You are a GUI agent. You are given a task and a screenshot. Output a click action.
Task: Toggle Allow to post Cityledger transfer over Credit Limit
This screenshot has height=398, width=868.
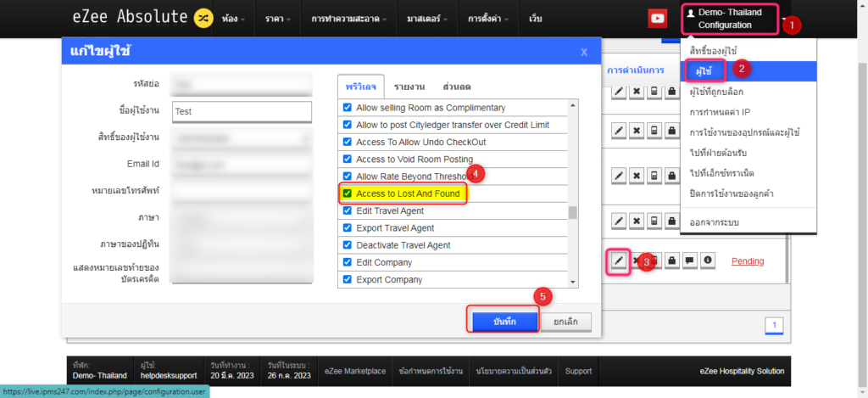tap(348, 125)
